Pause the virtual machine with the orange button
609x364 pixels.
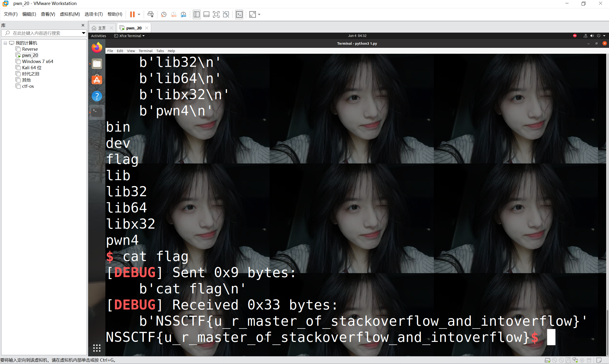(x=132, y=14)
